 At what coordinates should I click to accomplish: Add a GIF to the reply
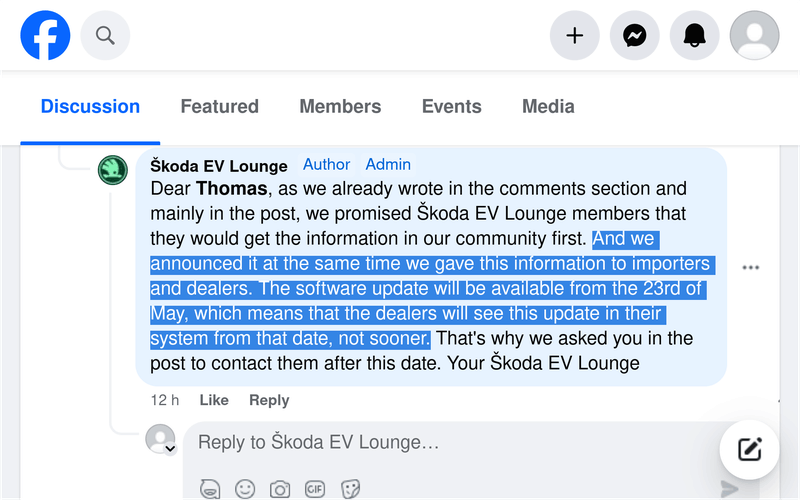point(315,489)
